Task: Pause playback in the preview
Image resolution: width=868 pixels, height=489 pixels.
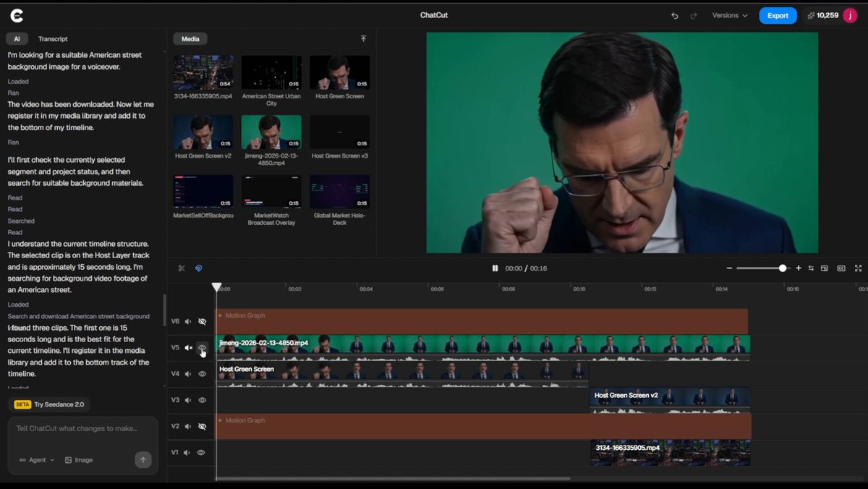Action: (x=495, y=268)
